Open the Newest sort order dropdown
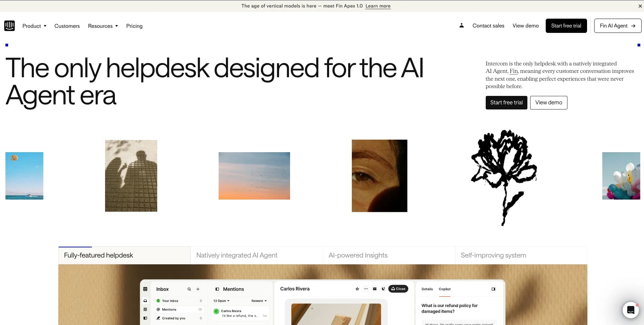Screen dimensions: 644x325 pyautogui.click(x=258, y=301)
